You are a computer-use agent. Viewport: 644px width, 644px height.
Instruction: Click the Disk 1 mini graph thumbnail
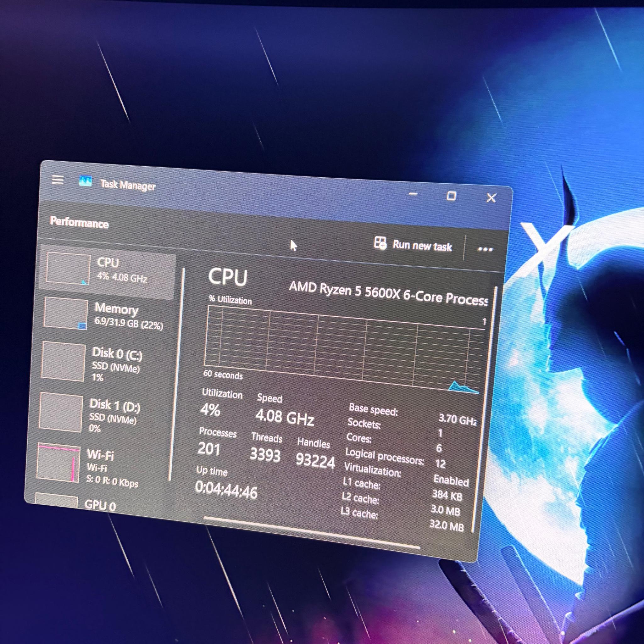coord(61,413)
